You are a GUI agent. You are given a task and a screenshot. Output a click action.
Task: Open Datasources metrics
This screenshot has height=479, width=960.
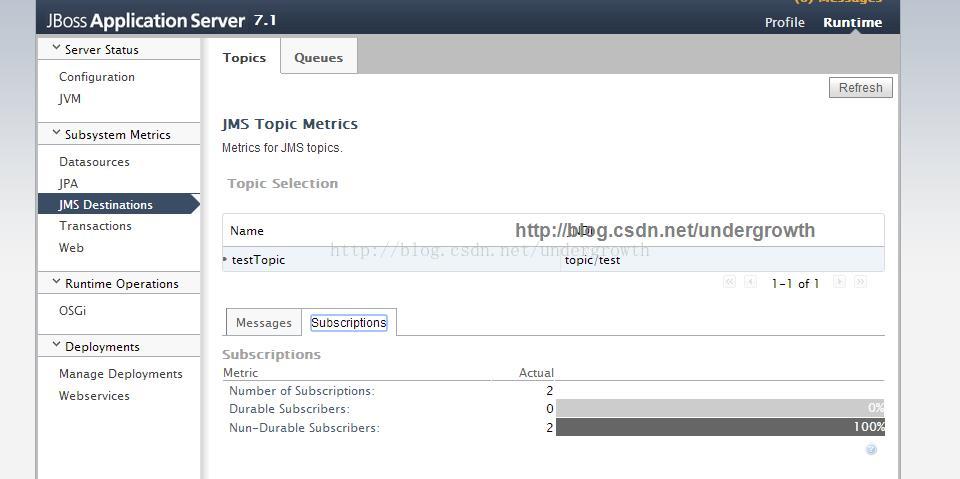click(94, 162)
